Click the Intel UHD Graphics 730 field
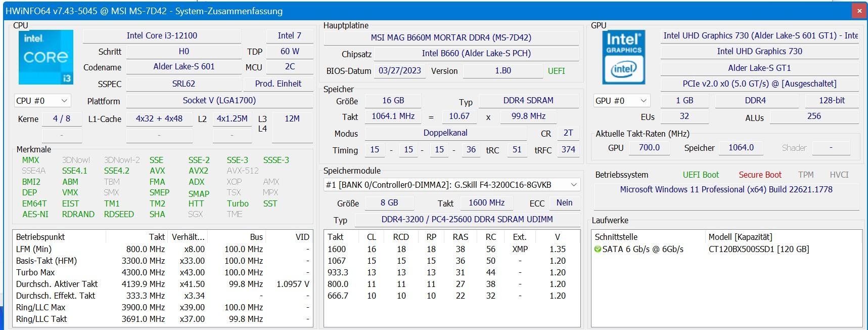The image size is (868, 330). click(x=759, y=52)
